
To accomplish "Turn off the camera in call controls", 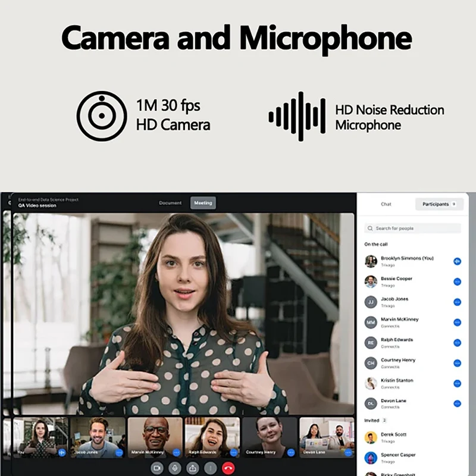I will (158, 468).
